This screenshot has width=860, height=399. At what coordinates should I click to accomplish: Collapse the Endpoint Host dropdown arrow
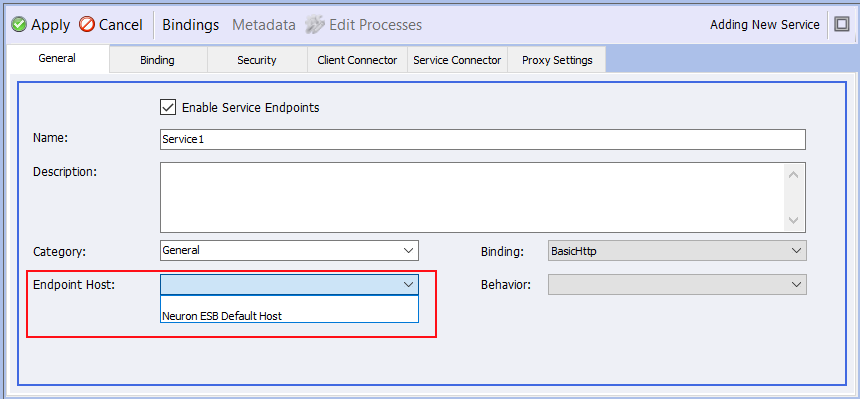coord(408,284)
